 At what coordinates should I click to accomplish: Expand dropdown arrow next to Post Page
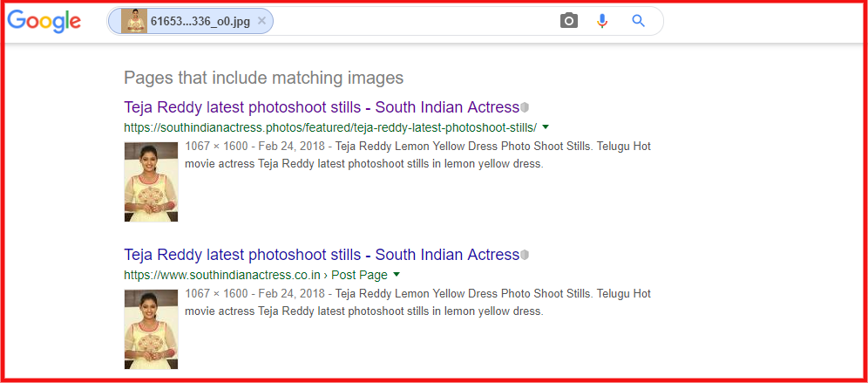pyautogui.click(x=397, y=275)
